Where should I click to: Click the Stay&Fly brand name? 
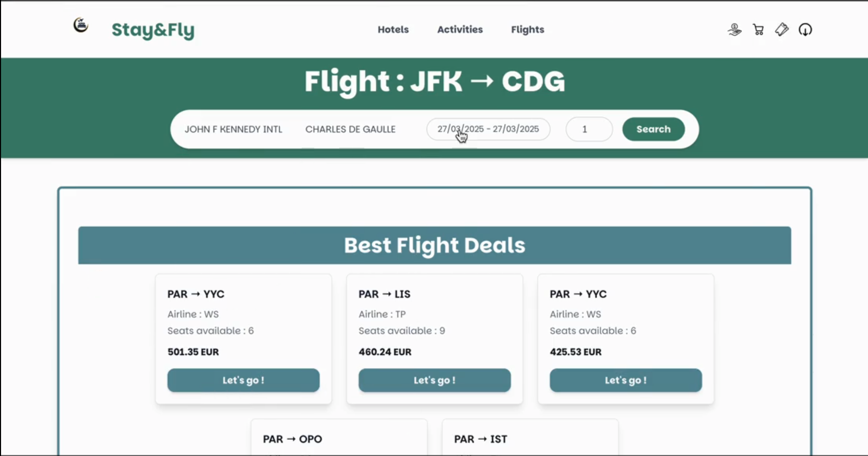[153, 30]
